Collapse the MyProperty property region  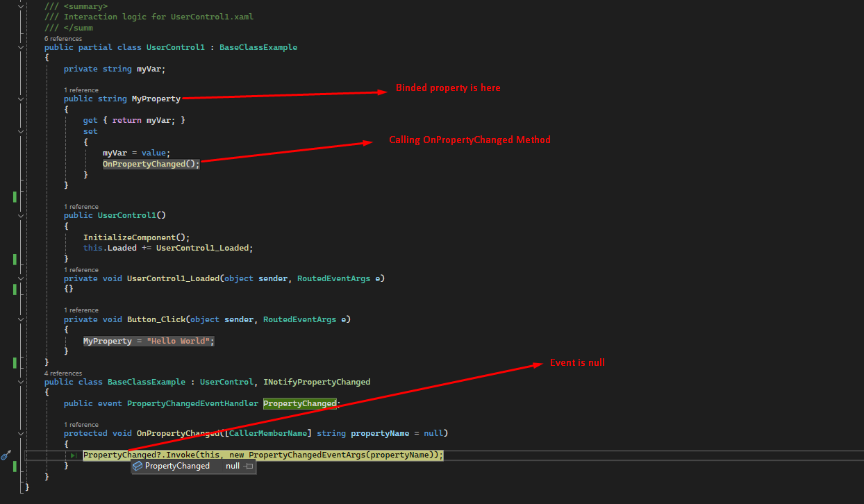click(x=21, y=98)
